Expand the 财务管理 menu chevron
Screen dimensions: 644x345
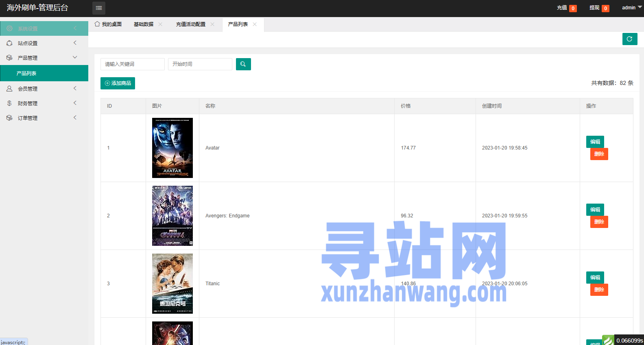point(75,103)
